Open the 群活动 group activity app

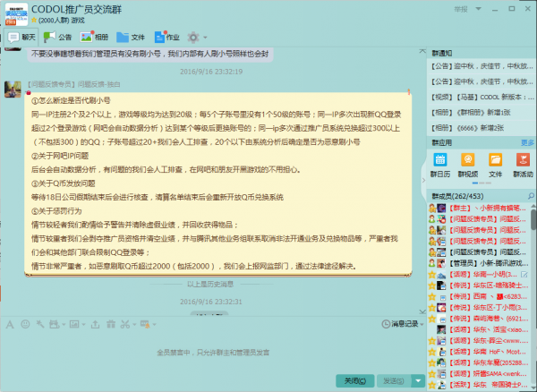(x=523, y=166)
